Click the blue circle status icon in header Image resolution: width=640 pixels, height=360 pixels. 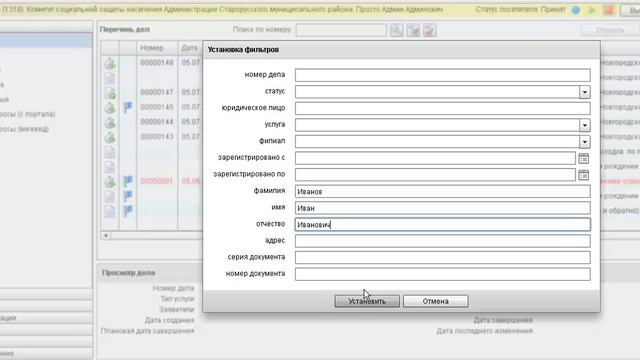(576, 10)
